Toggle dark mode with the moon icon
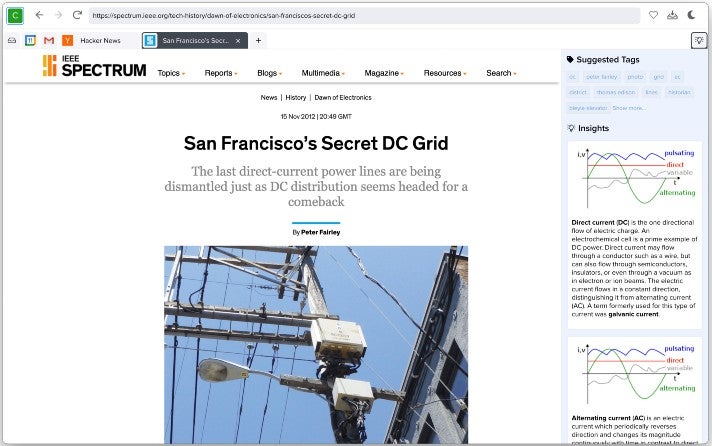This screenshot has height=446, width=712. pos(691,15)
